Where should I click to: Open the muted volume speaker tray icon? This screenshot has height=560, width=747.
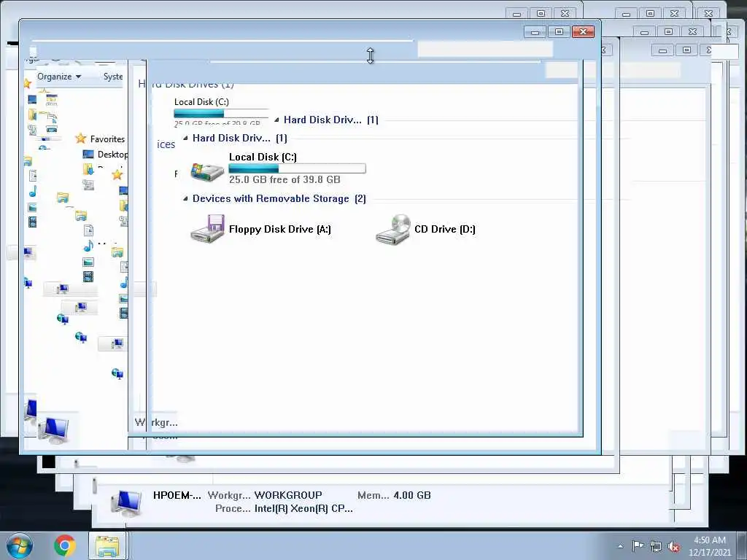click(673, 547)
